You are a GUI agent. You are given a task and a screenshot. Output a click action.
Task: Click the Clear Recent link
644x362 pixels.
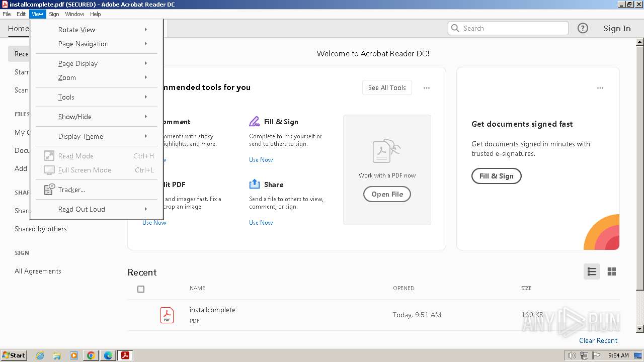pyautogui.click(x=598, y=340)
